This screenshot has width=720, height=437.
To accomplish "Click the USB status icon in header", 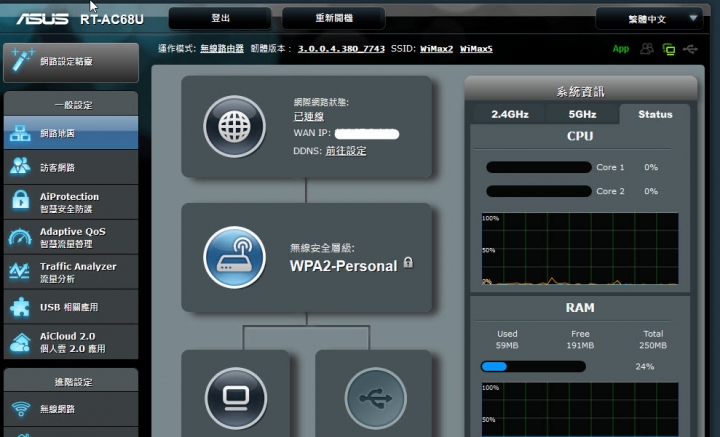I will click(x=690, y=49).
